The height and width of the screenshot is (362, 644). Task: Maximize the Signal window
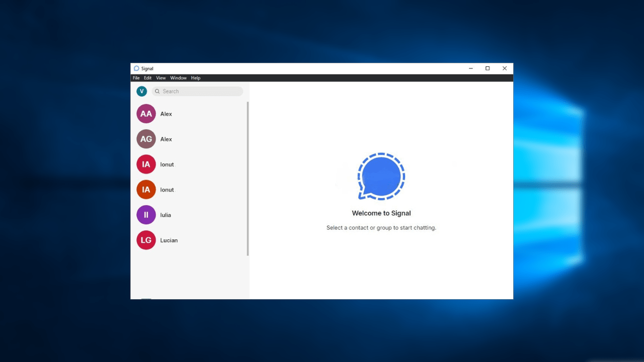pos(488,68)
